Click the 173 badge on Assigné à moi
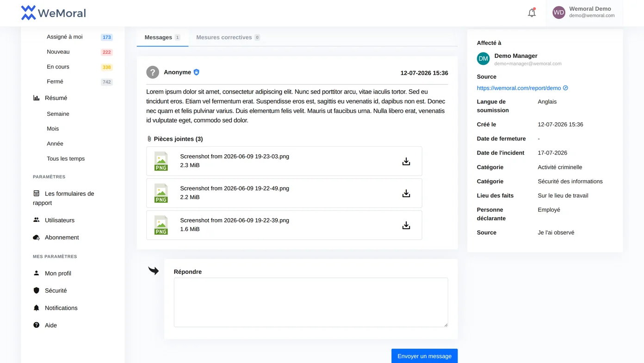 pyautogui.click(x=107, y=38)
